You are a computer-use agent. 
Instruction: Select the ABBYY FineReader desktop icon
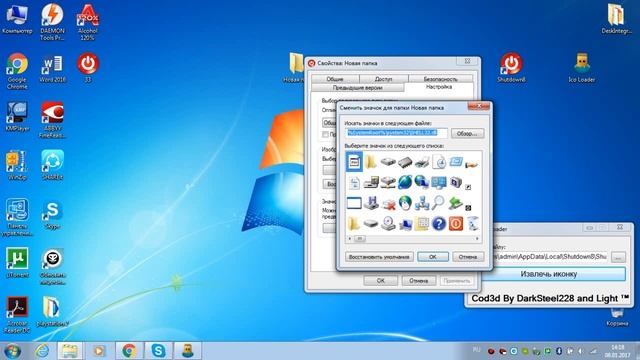click(x=52, y=120)
